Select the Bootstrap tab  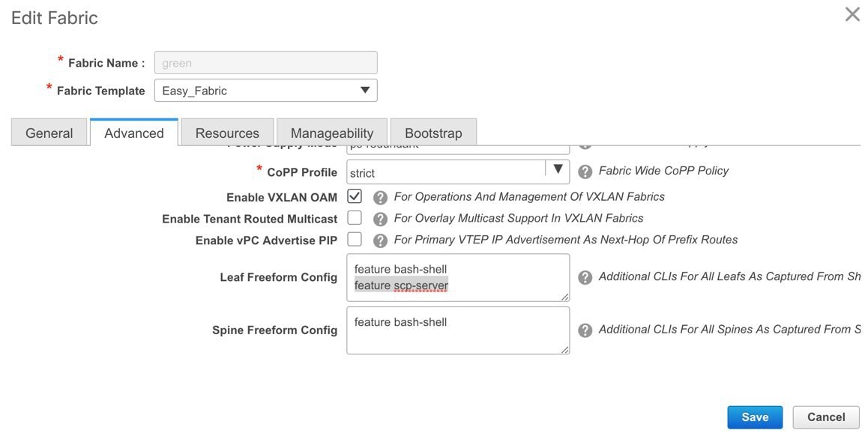(433, 133)
